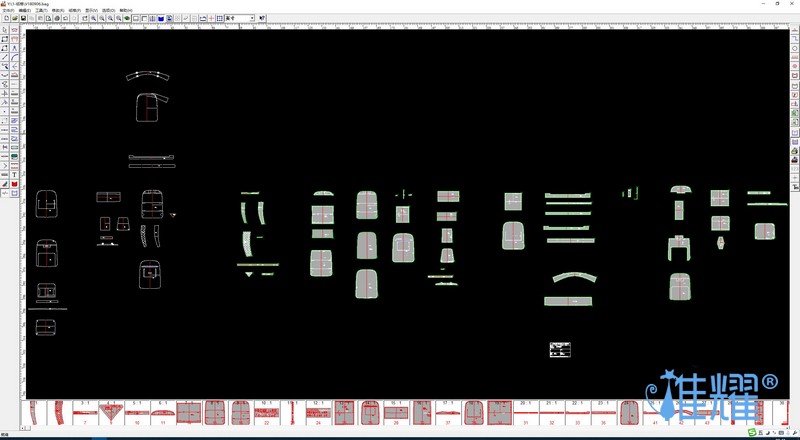Select the rectangle tool in left toolbox

[5, 39]
